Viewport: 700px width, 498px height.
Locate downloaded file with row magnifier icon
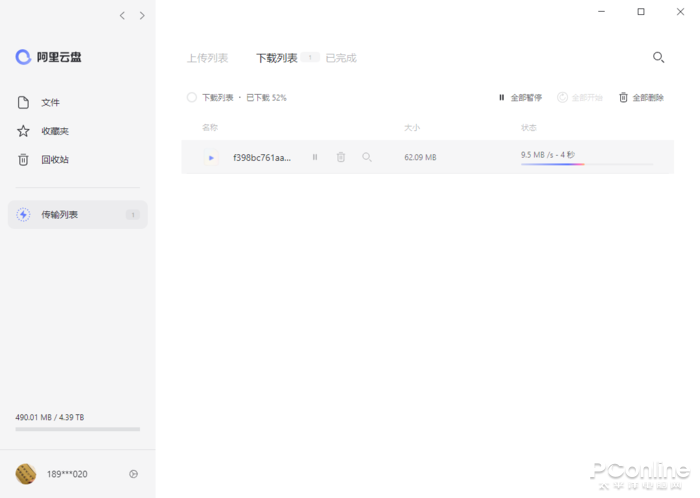coord(367,157)
